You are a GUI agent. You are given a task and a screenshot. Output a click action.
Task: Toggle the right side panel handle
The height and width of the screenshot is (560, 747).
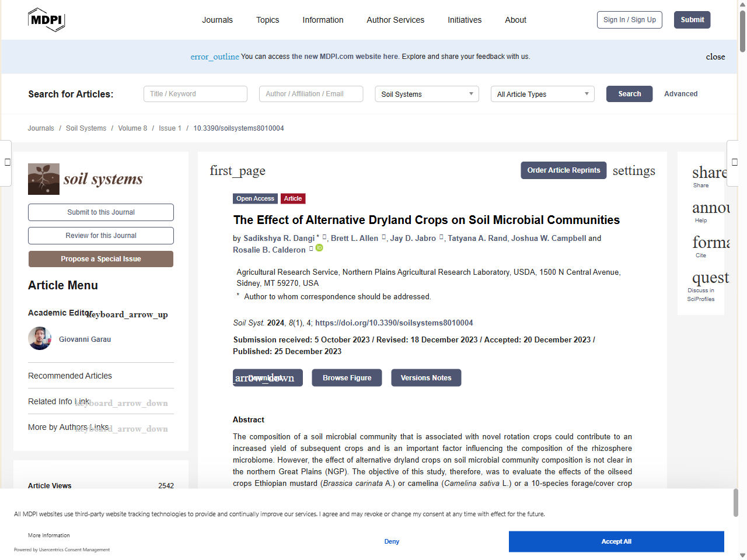tap(735, 162)
